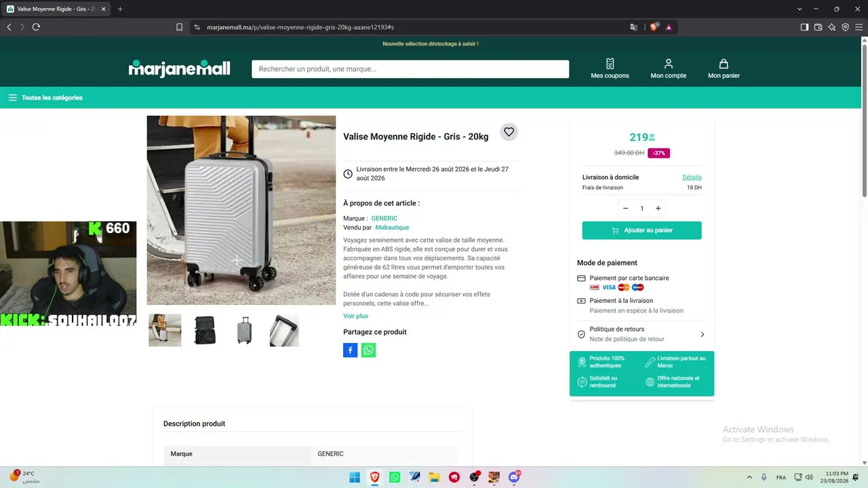Image resolution: width=868 pixels, height=488 pixels.
Task: Open the weather widget showing 24°C
Action: tap(24, 477)
